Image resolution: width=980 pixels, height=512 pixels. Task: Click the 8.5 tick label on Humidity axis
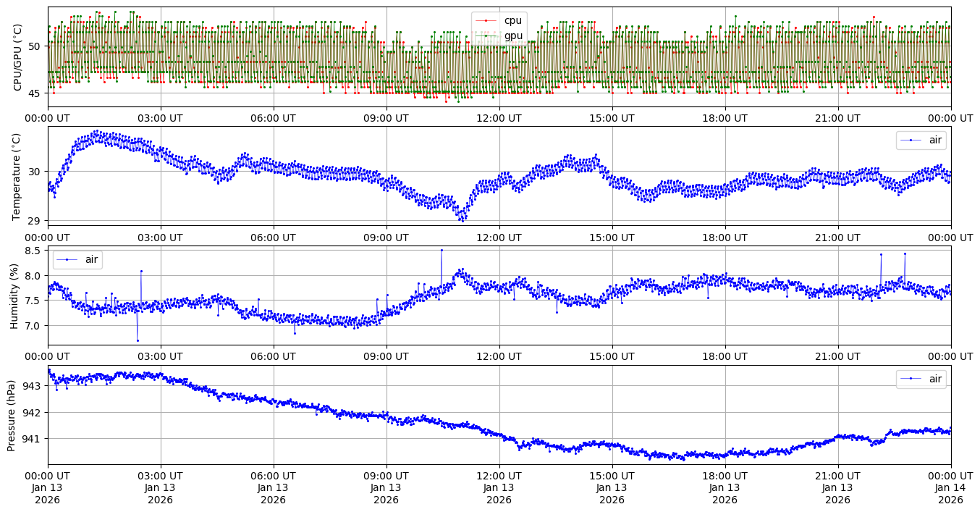pyautogui.click(x=33, y=251)
